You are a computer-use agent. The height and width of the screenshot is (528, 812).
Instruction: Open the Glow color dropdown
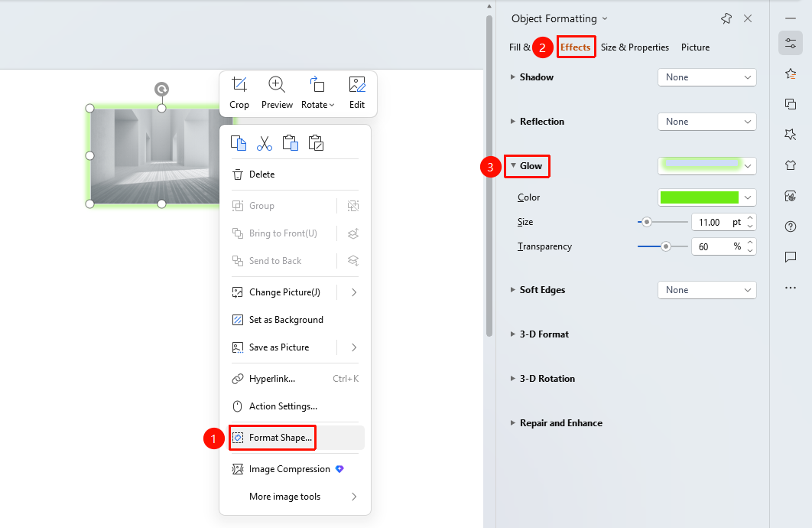[707, 197]
